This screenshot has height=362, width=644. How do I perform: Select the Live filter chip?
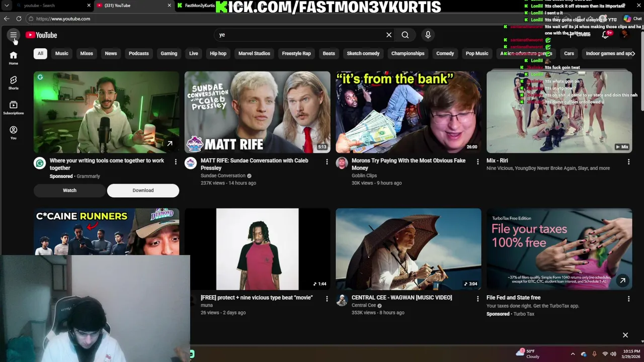click(x=193, y=53)
